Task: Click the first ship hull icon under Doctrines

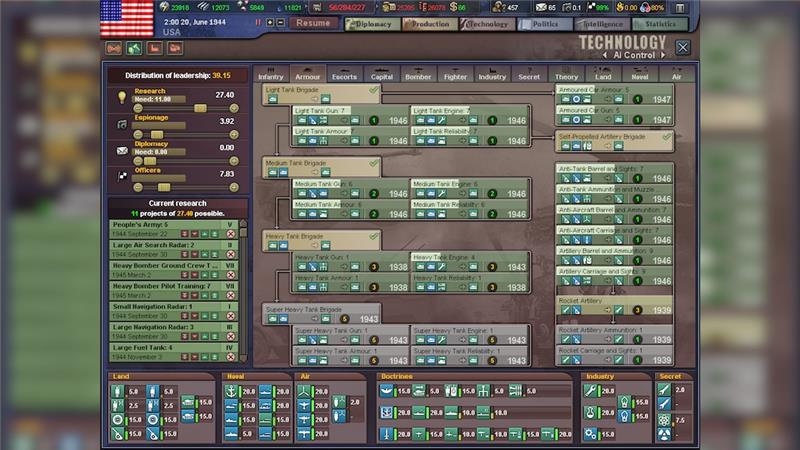Action: tap(387, 391)
